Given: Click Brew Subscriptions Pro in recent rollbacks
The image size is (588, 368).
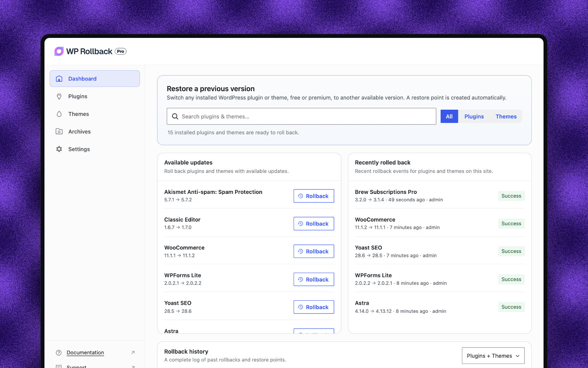Looking at the screenshot, I should [x=386, y=192].
